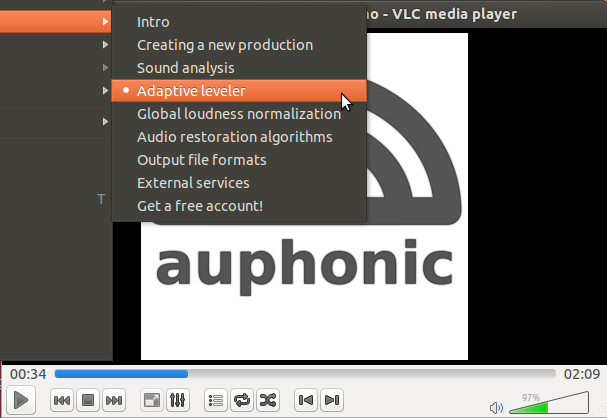
Task: Go to previous chapter
Action: [306, 400]
